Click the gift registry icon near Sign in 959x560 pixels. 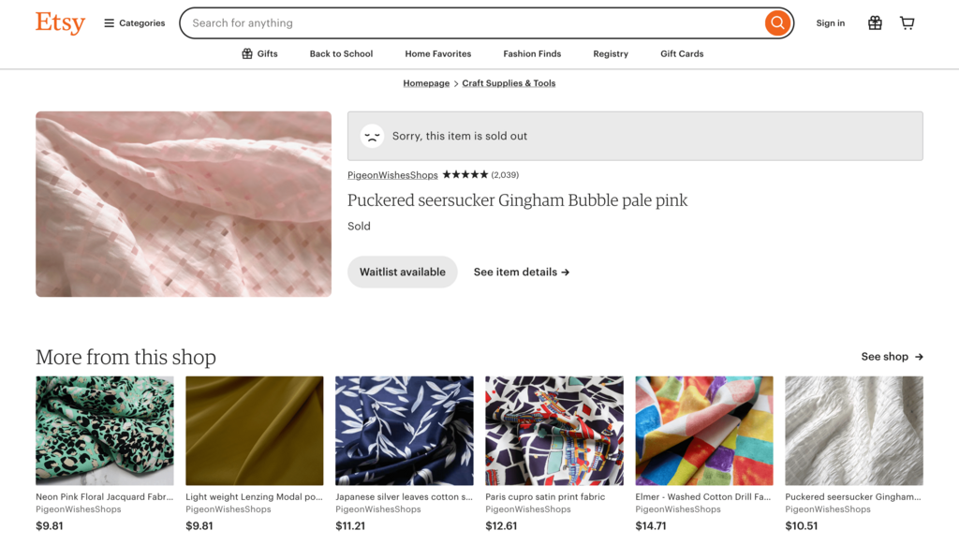point(875,22)
